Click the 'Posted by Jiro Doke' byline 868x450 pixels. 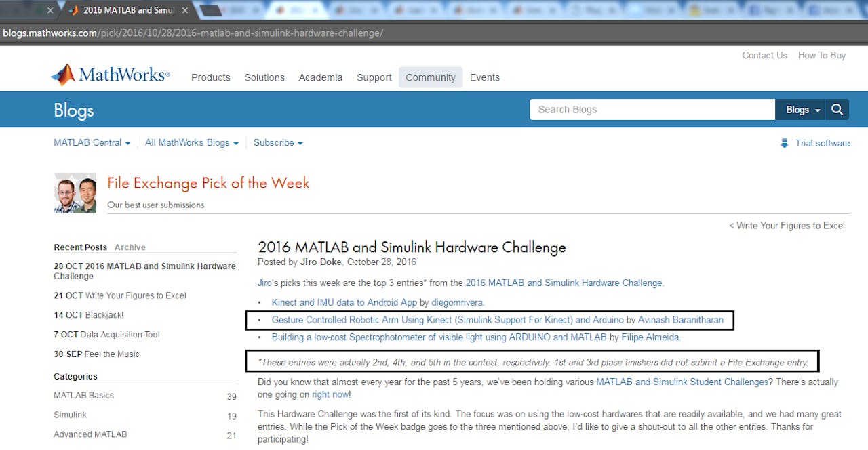[x=300, y=262]
